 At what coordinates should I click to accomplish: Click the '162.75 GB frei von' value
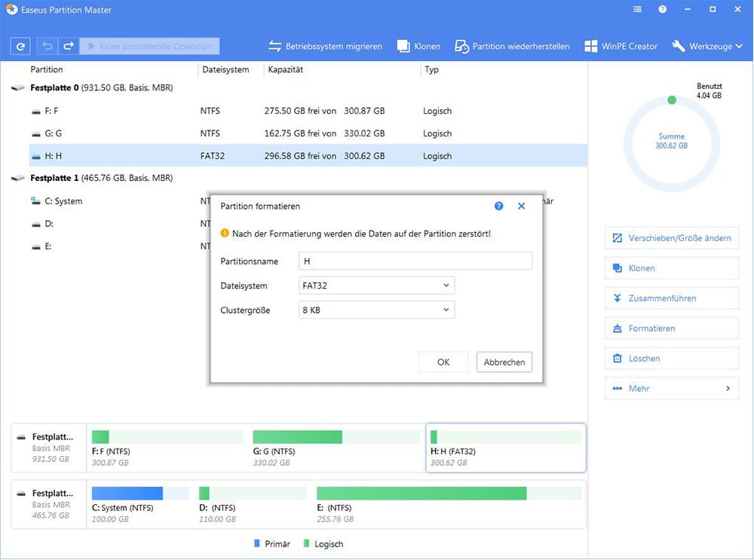[300, 133]
